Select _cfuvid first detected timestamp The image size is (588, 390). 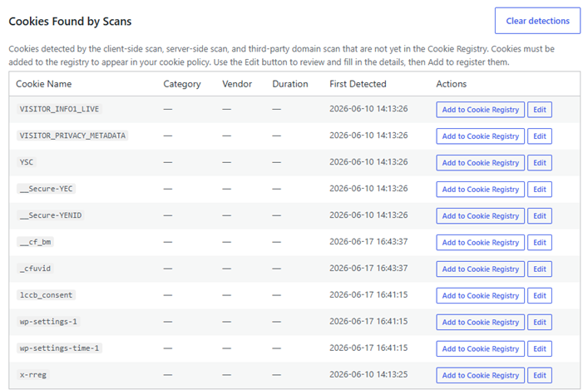368,268
